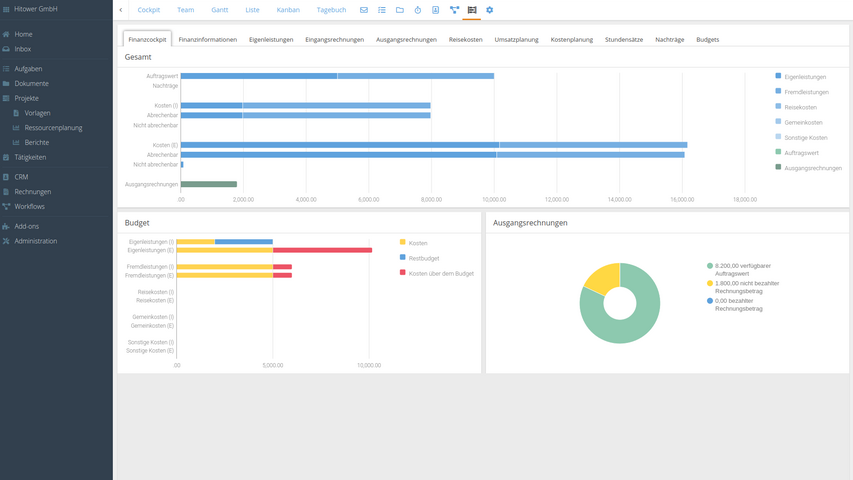
Task: Click the envelope mail icon in top toolbar
Action: pyautogui.click(x=364, y=10)
